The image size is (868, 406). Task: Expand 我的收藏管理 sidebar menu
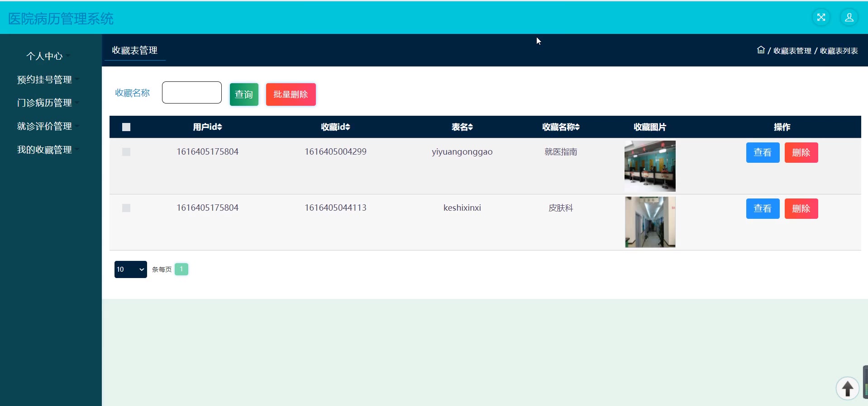(x=44, y=150)
